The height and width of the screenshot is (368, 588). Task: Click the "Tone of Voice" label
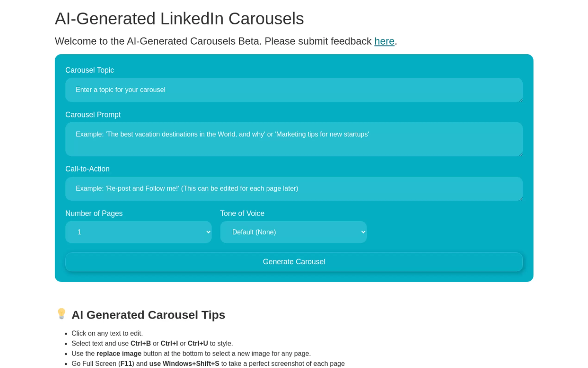[242, 213]
